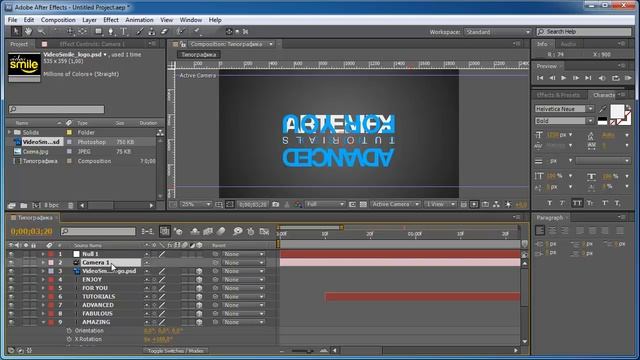Jump to last frame in Preview panel
This screenshot has width=640, height=360.
[588, 78]
